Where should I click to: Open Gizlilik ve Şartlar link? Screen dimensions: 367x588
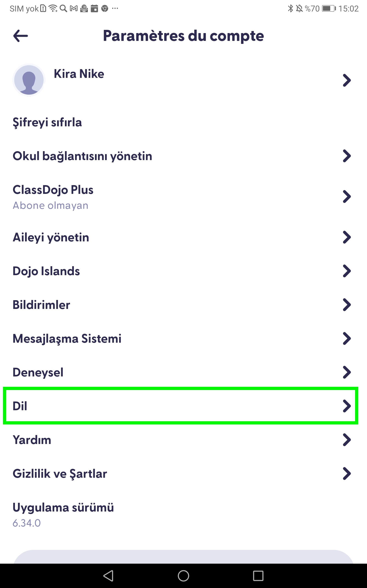[x=60, y=474]
